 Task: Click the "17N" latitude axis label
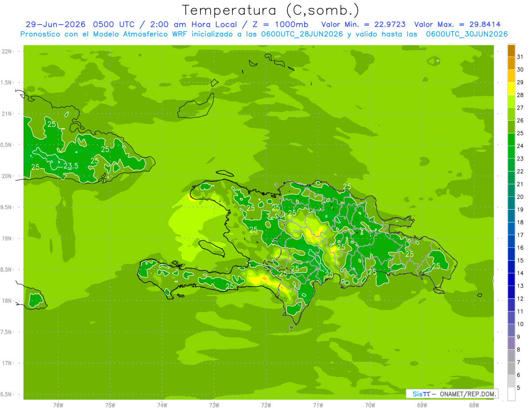pos(7,363)
